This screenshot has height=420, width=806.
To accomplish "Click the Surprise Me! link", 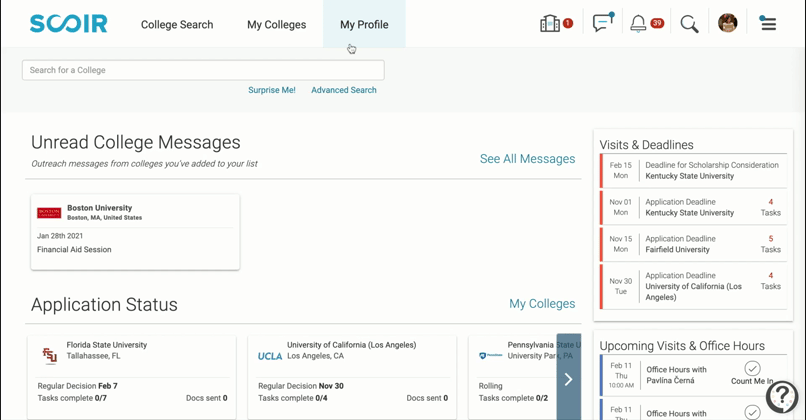I will (x=272, y=90).
